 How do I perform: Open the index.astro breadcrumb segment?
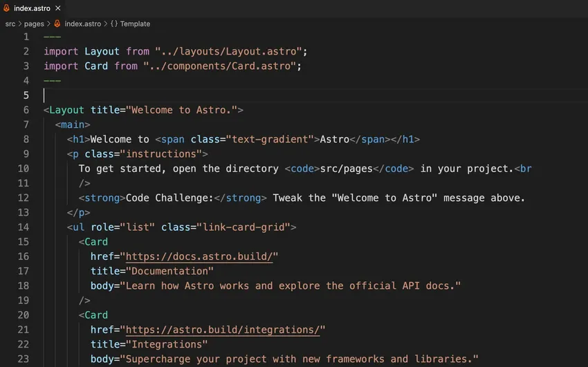pyautogui.click(x=82, y=24)
